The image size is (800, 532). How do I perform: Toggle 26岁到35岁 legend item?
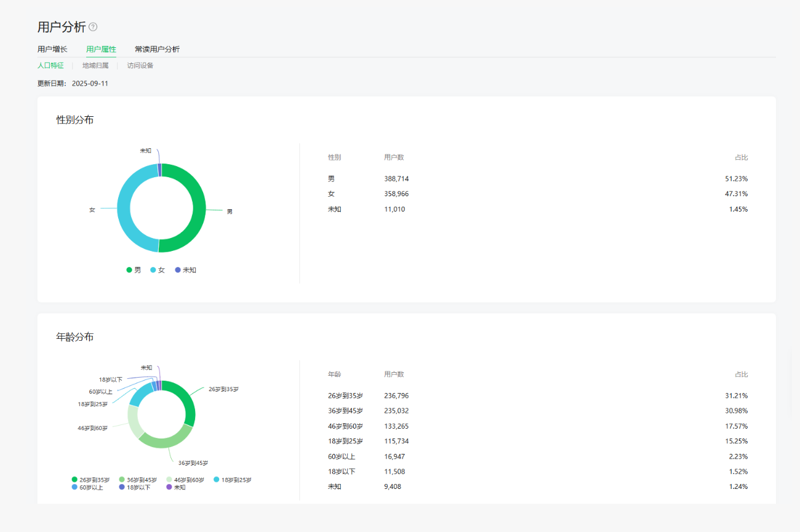coord(91,480)
